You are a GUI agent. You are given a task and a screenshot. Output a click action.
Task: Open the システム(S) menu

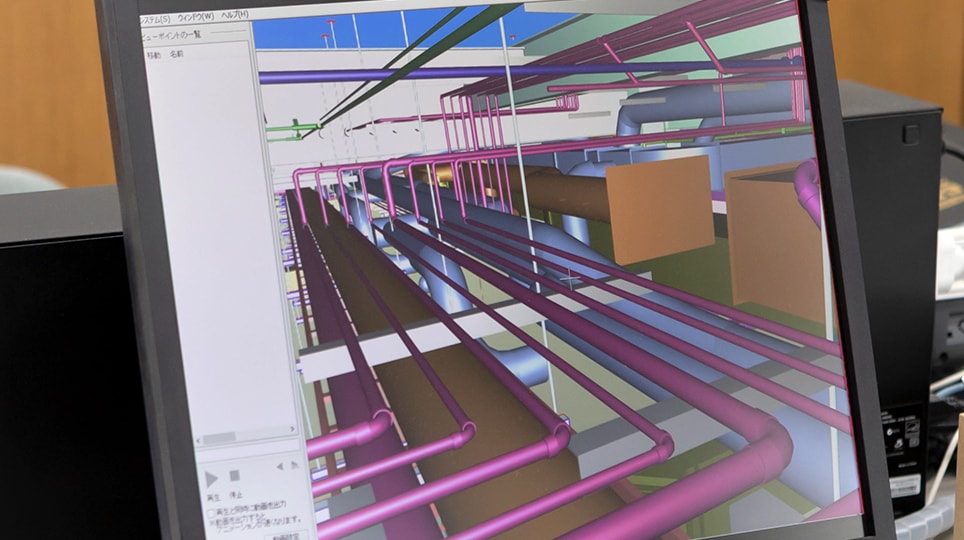coord(154,18)
